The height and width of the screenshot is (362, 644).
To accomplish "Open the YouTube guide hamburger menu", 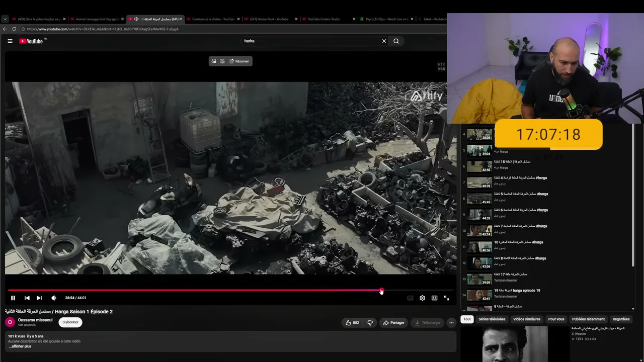I will click(x=10, y=41).
